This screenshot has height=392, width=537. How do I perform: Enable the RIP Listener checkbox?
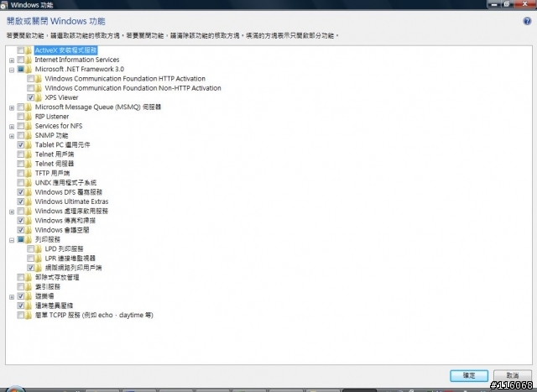pos(20,117)
